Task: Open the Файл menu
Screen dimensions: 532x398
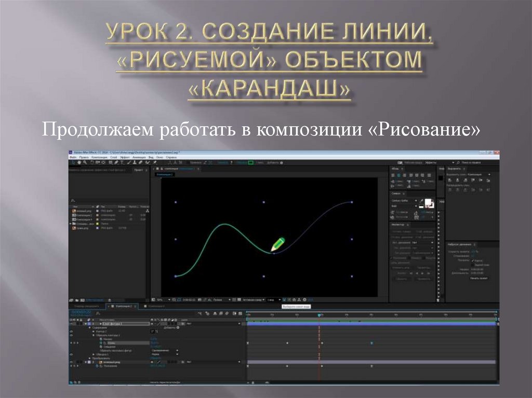Action: tap(73, 157)
